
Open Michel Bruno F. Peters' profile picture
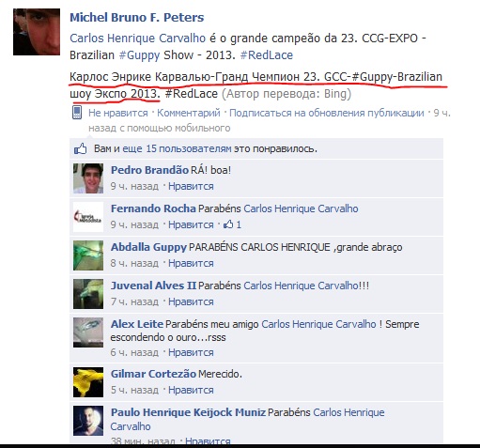tap(37, 32)
